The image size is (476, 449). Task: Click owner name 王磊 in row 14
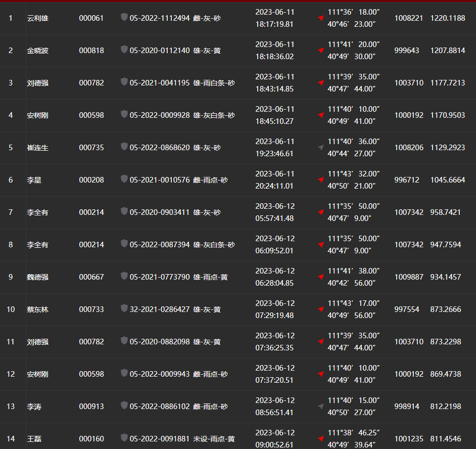point(34,439)
